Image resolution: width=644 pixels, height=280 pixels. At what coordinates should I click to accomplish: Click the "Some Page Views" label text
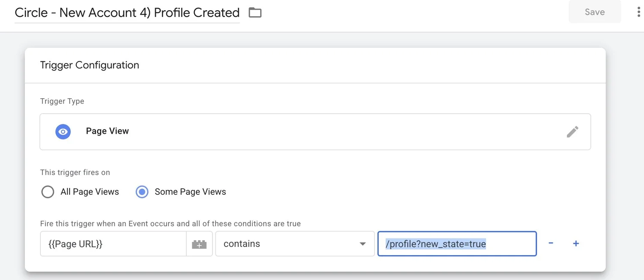190,192
